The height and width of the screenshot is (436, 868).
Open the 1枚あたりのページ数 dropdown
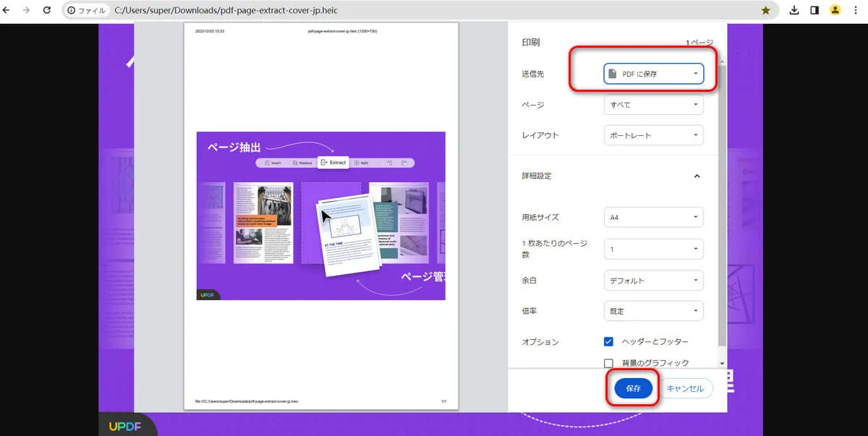point(653,249)
